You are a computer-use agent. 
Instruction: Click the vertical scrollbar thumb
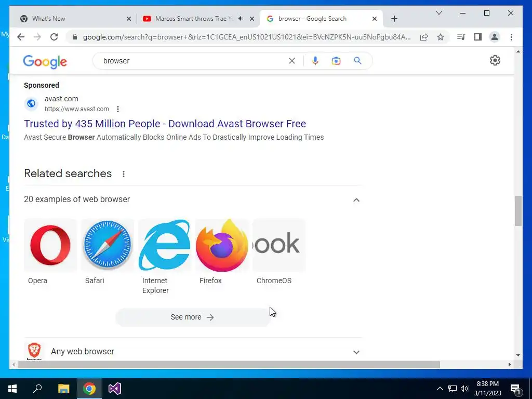coord(518,211)
